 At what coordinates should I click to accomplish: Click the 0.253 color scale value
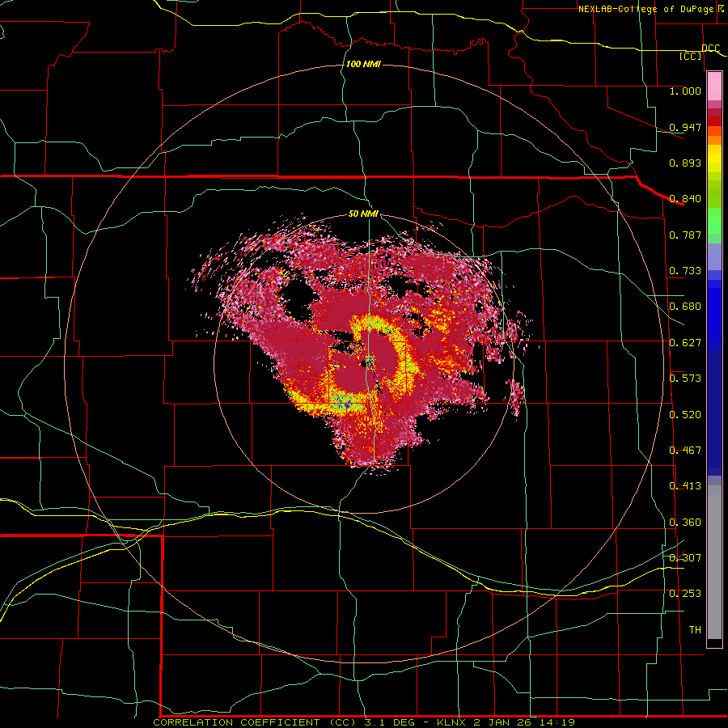(685, 594)
